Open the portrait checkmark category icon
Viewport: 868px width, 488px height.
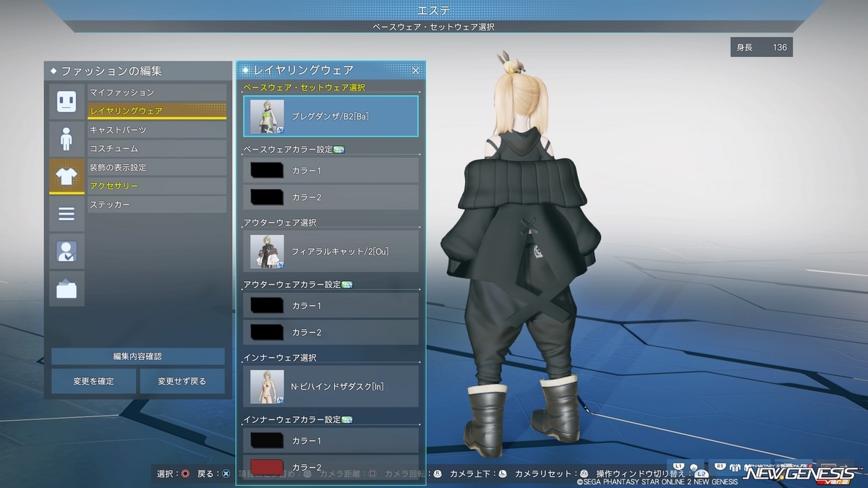click(67, 252)
